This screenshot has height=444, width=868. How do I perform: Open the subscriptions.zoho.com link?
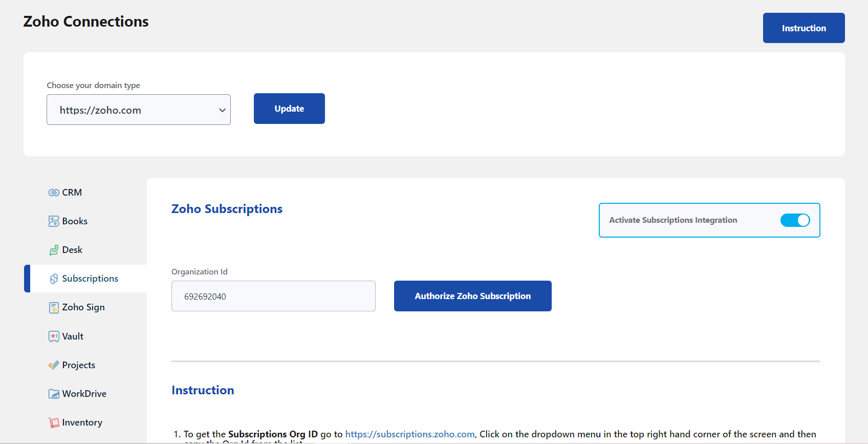point(410,434)
